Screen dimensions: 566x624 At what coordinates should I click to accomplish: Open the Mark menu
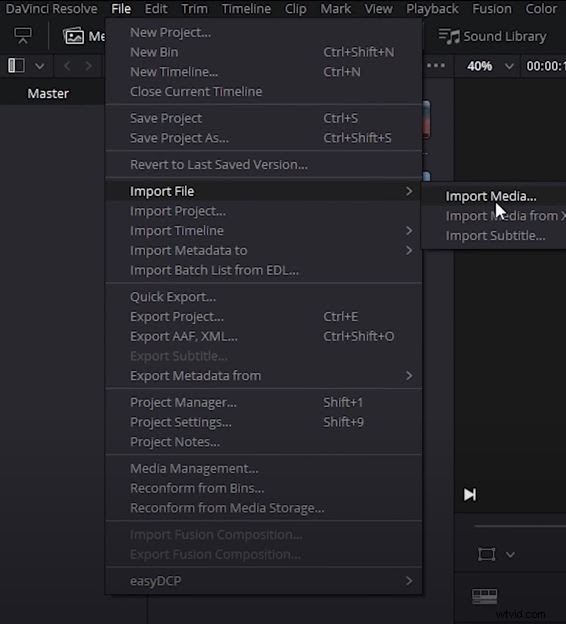(x=336, y=8)
